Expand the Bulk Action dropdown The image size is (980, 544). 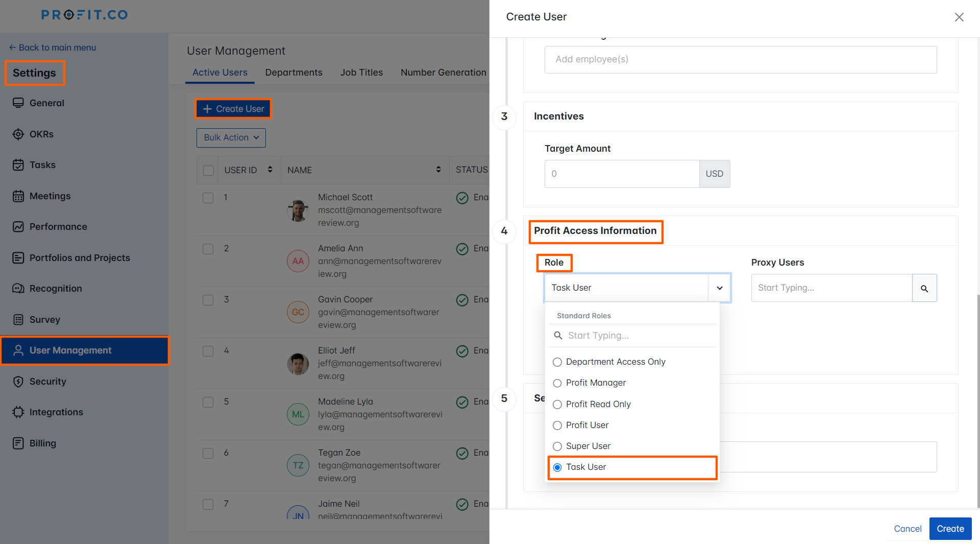pos(231,137)
